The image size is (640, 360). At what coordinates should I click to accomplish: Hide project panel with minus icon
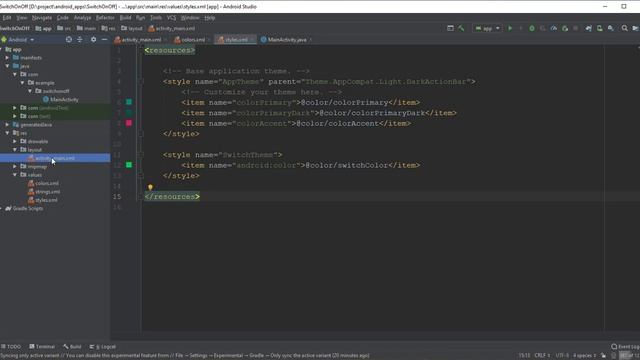[x=104, y=39]
